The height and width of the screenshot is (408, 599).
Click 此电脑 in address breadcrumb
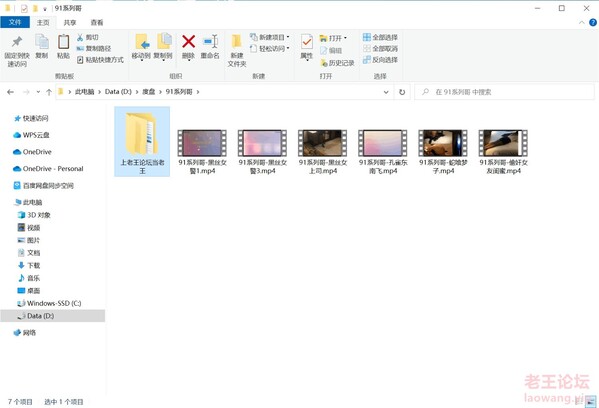[84, 92]
